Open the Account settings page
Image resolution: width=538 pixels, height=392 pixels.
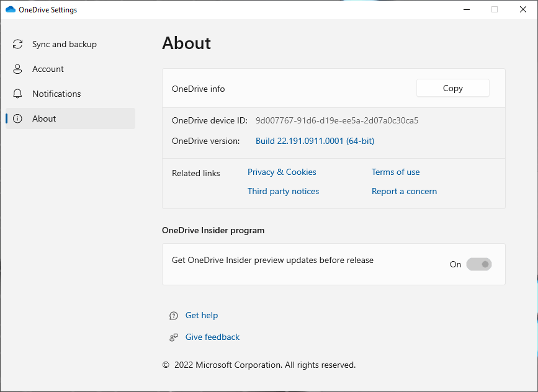(x=47, y=69)
